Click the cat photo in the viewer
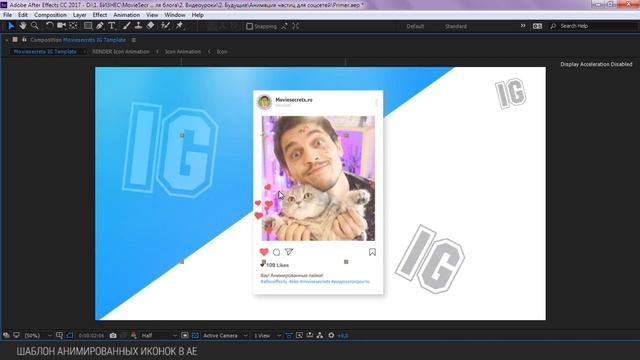The width and height of the screenshot is (640, 360). 318,178
